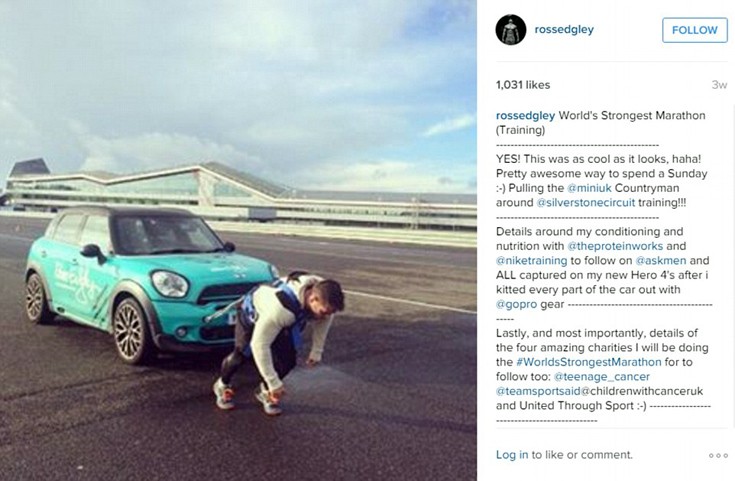Select the man pulling the car in the photo
This screenshot has width=735, height=481.
277,342
